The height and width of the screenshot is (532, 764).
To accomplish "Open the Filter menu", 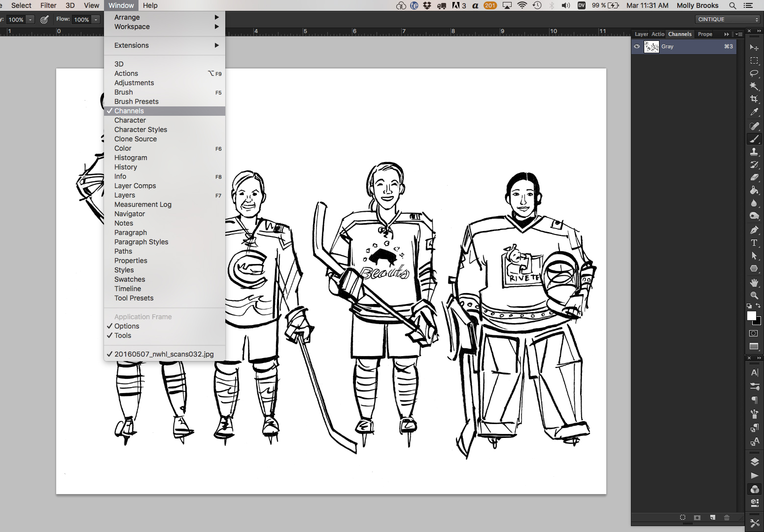I will click(x=48, y=5).
